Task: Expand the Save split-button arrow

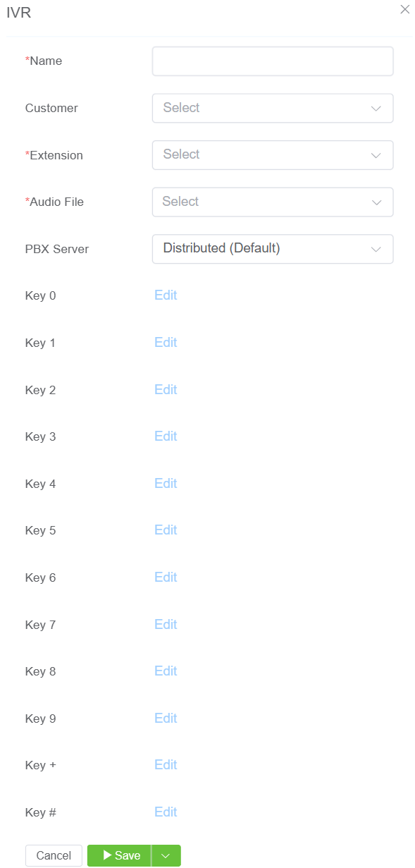Action: point(166,855)
